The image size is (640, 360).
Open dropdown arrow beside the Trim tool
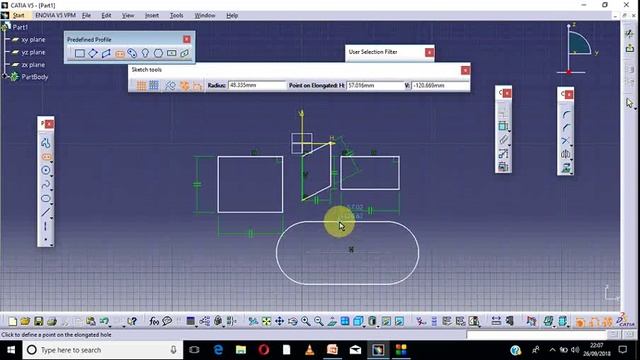click(x=571, y=146)
